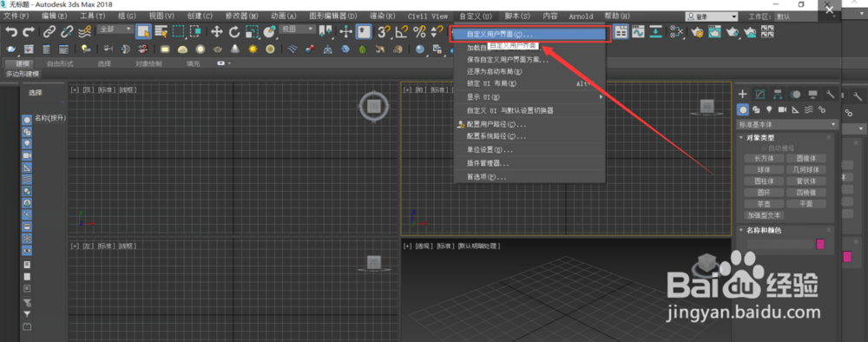Click 自定义用户界面 menu entry
The height and width of the screenshot is (342, 868).
coord(529,35)
